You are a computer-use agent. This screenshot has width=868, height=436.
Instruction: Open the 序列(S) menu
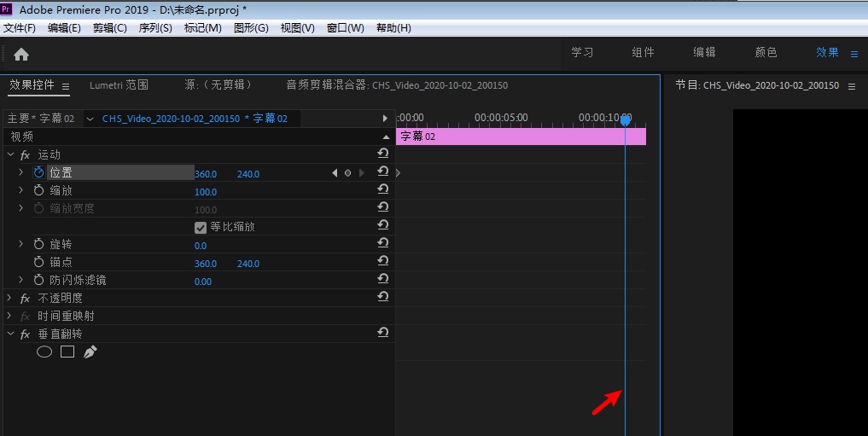click(155, 28)
